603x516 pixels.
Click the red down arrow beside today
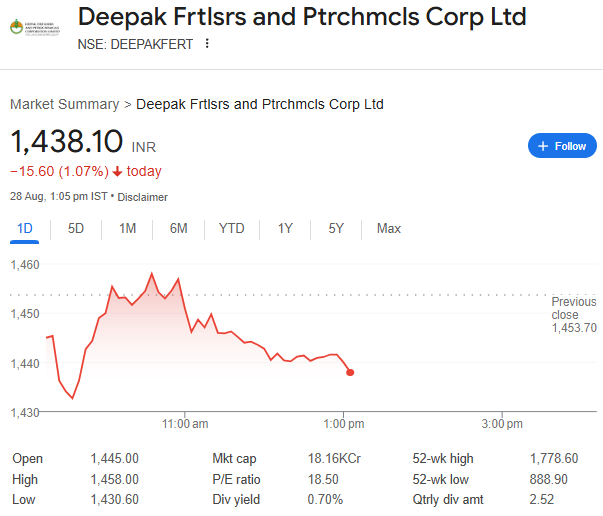point(118,171)
